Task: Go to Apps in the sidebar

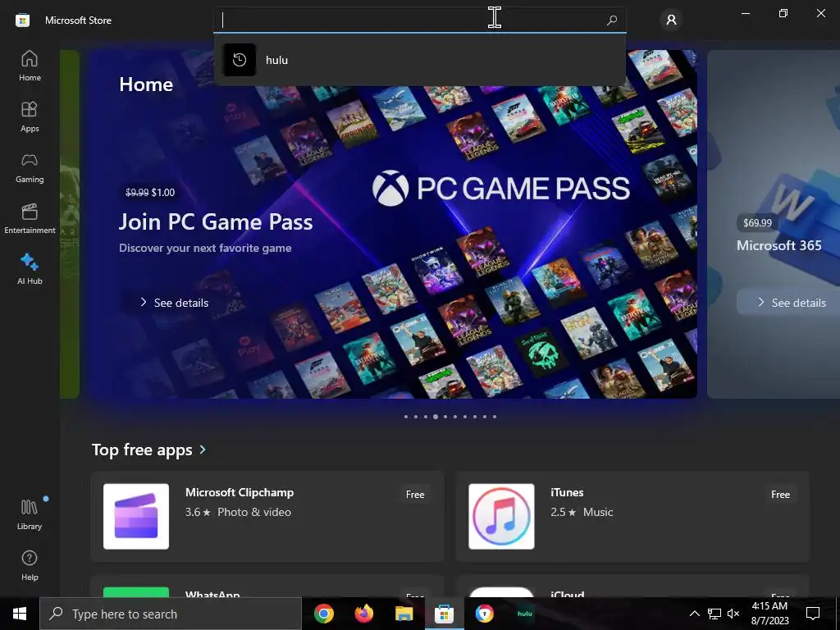Action: 30,116
